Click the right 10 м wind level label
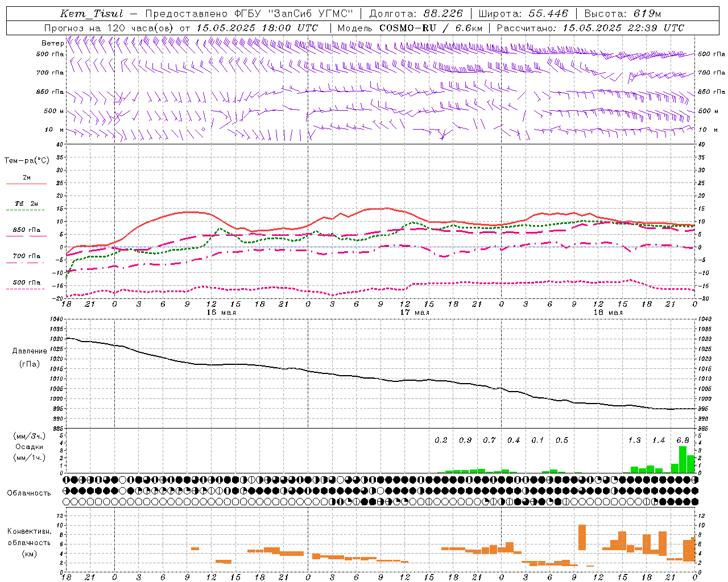Viewport: 728px width, 582px height. 708,130
